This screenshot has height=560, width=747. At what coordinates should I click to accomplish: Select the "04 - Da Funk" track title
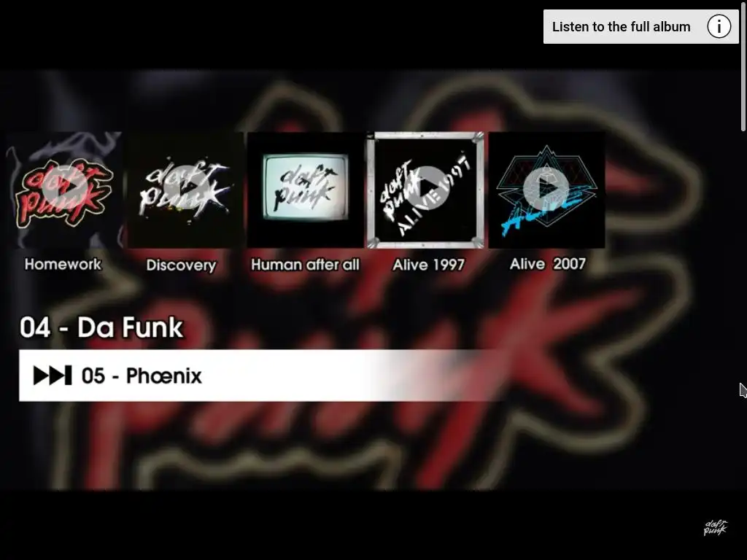point(101,327)
